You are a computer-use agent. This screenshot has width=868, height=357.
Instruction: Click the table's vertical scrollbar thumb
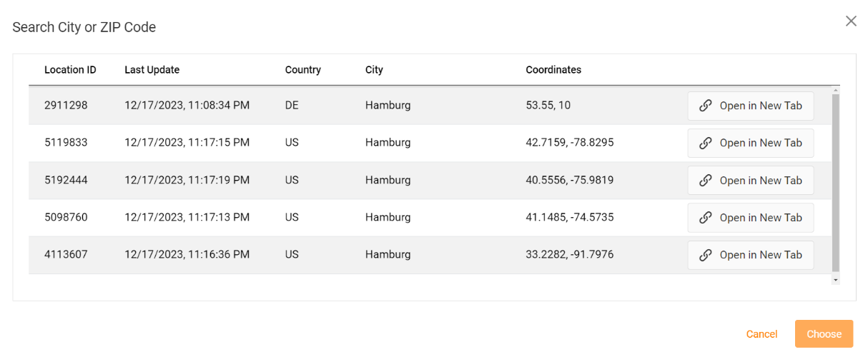(x=835, y=181)
